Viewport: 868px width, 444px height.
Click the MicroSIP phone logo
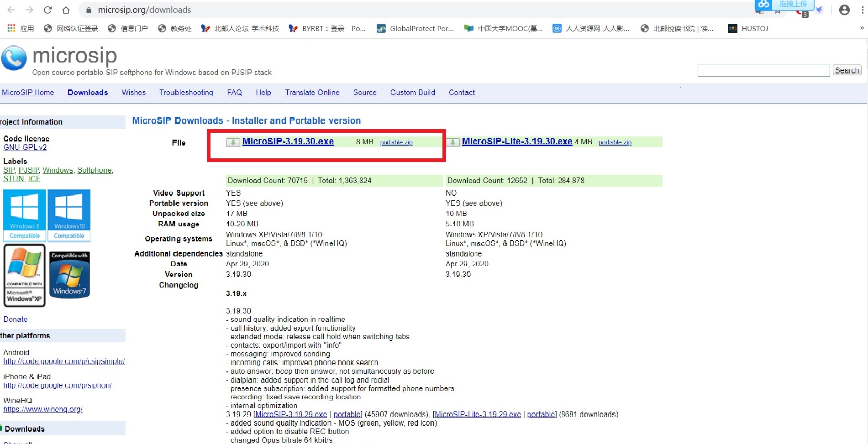(14, 58)
